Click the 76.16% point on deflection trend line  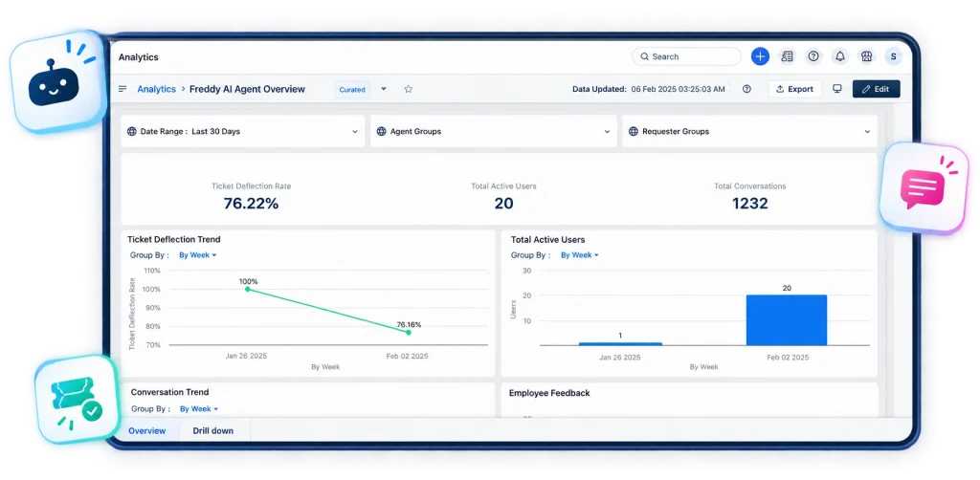pos(409,333)
